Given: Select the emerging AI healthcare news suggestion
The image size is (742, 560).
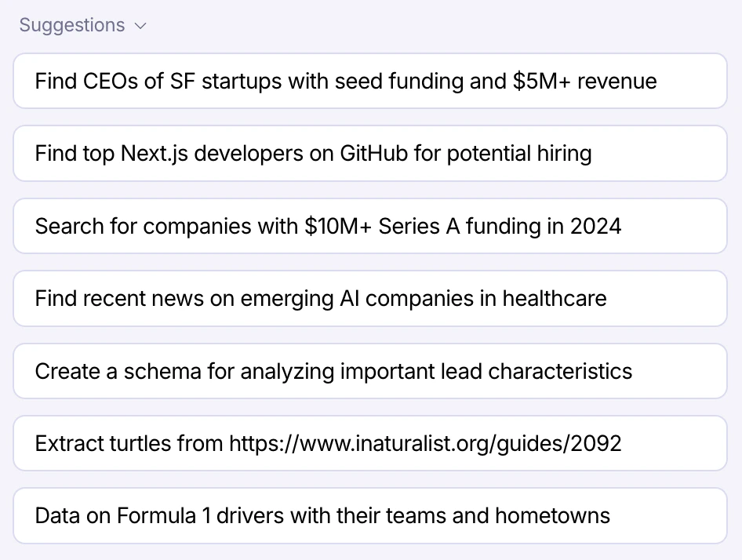Looking at the screenshot, I should pyautogui.click(x=370, y=298).
